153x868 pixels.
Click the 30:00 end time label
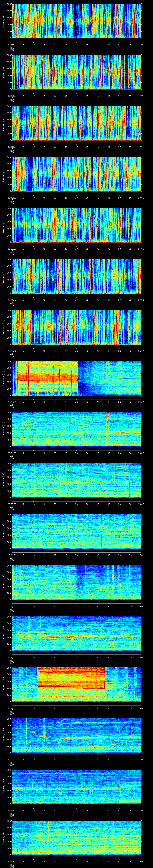[x=141, y=708]
